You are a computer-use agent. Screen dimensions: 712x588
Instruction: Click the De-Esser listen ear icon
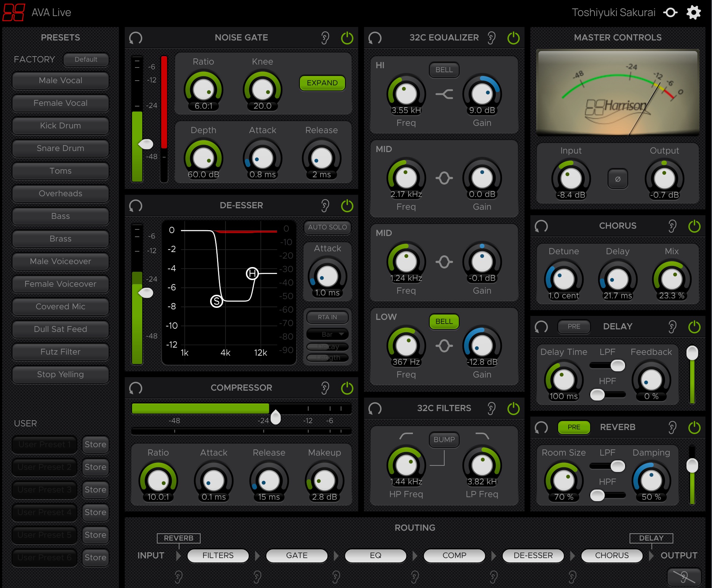[325, 206]
